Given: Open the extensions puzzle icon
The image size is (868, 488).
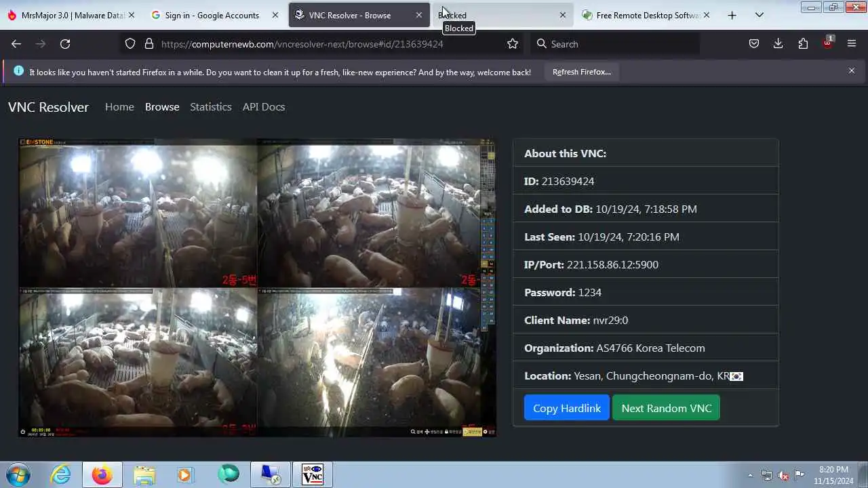Looking at the screenshot, I should [803, 43].
